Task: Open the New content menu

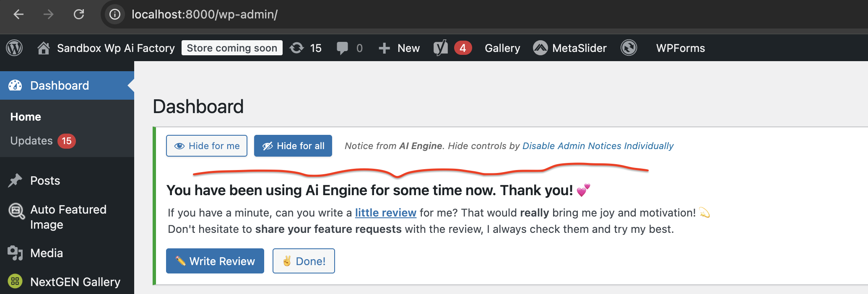Action: pyautogui.click(x=399, y=48)
